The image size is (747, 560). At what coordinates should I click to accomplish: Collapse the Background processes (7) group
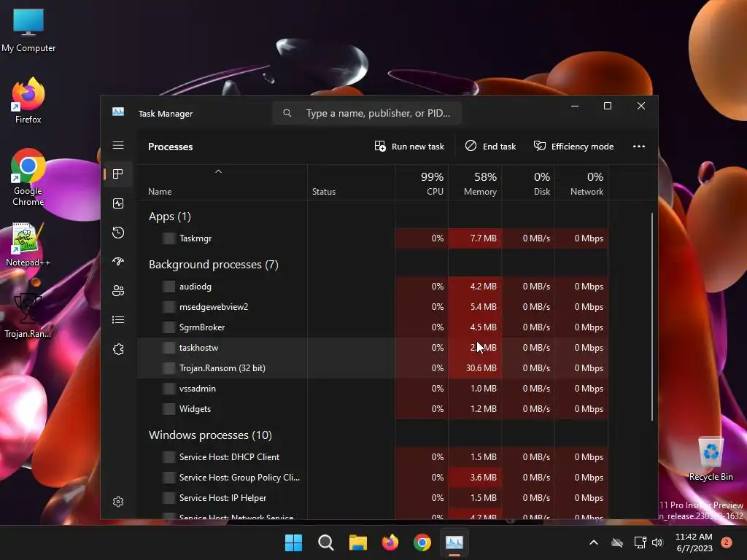coord(214,265)
